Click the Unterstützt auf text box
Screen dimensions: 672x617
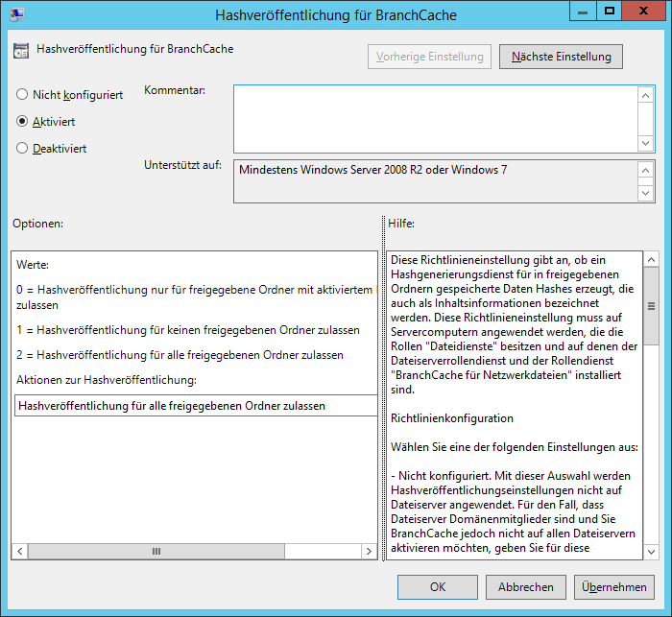436,181
